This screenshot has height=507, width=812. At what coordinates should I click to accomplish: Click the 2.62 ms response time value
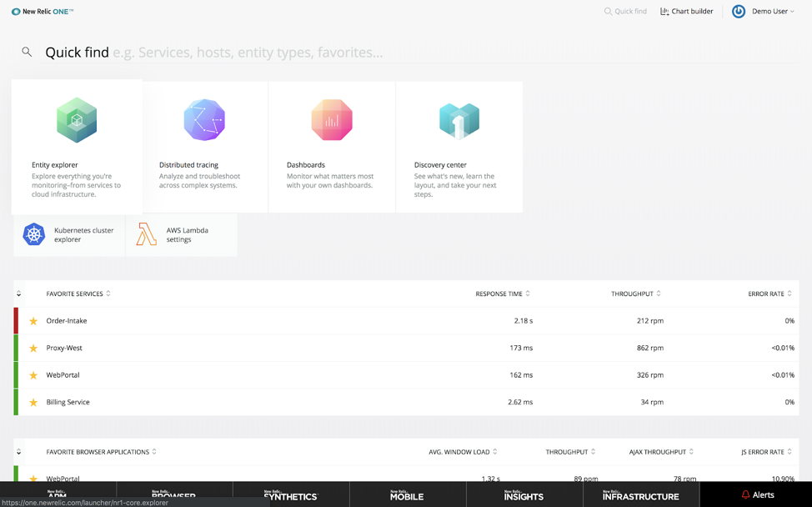[520, 402]
